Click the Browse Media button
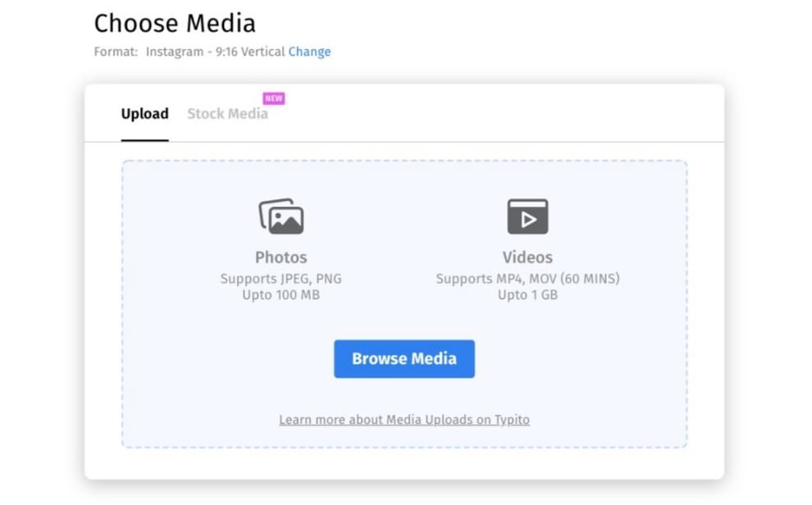 [404, 358]
